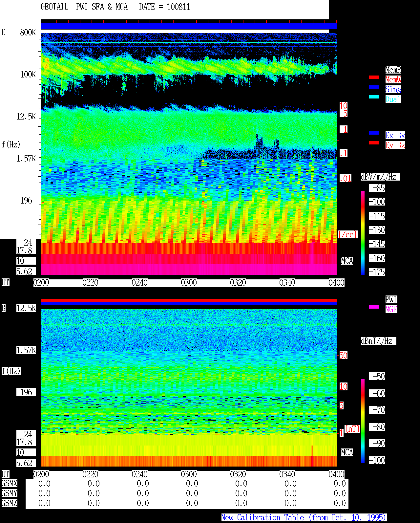
Task: Click the MemR legend label
Action: tap(393, 70)
